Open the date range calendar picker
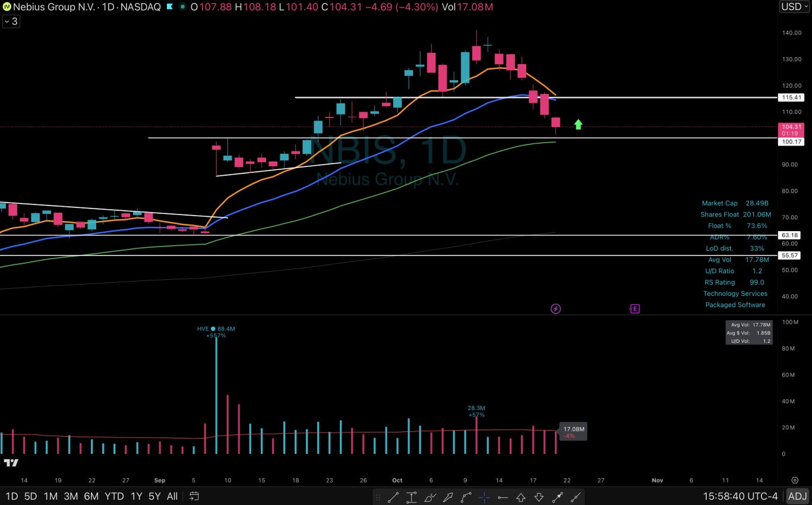 [x=194, y=496]
